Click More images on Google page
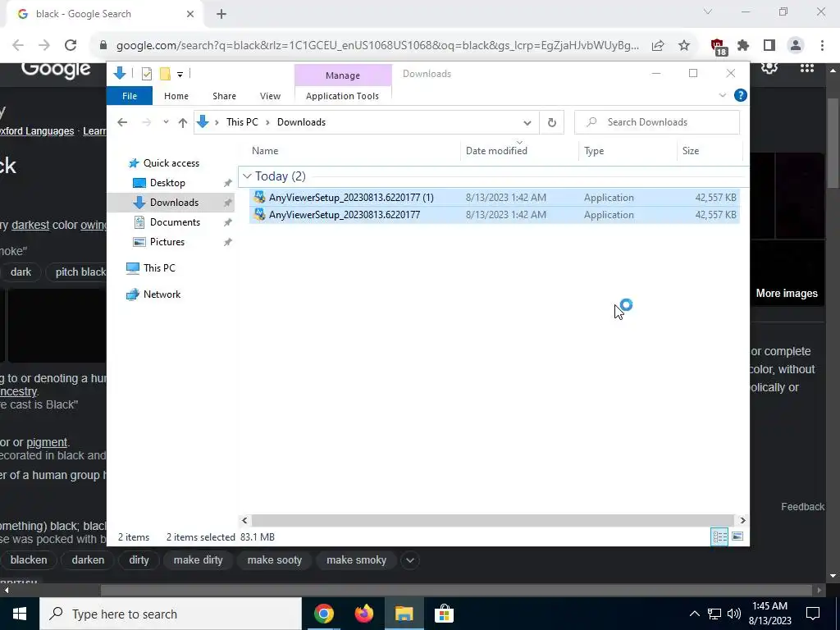 point(787,294)
